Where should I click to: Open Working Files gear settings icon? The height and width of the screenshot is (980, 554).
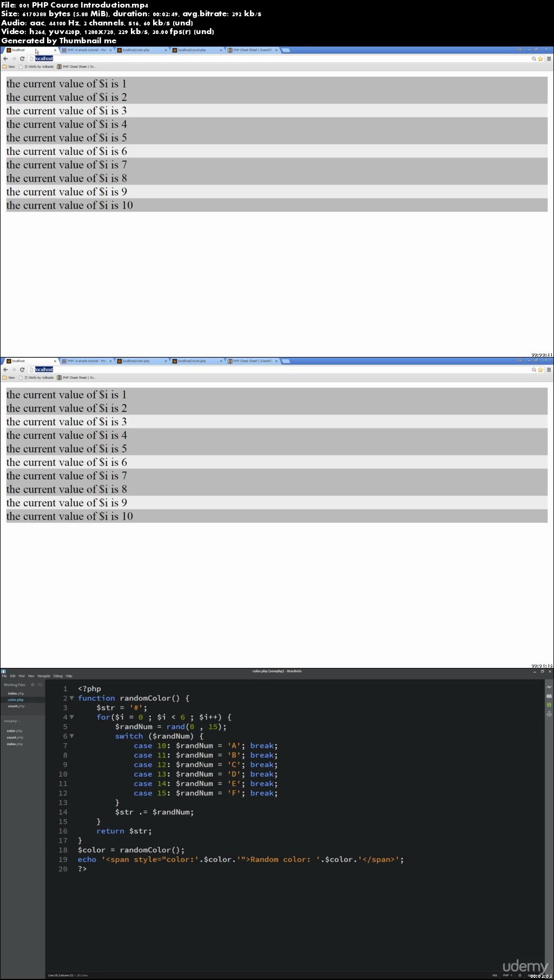(32, 685)
